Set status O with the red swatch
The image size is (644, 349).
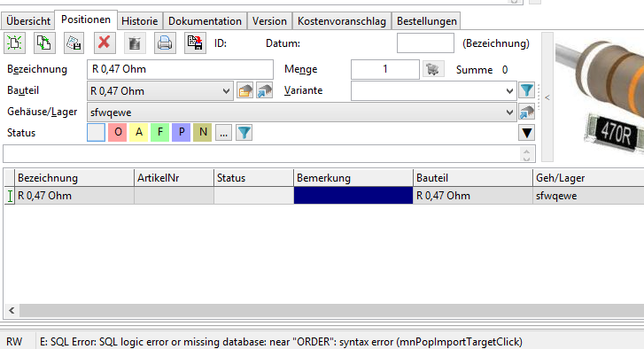(x=118, y=133)
